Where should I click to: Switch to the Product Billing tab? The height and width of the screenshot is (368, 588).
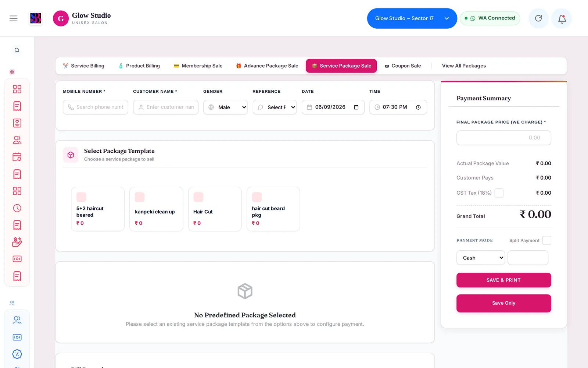139,66
